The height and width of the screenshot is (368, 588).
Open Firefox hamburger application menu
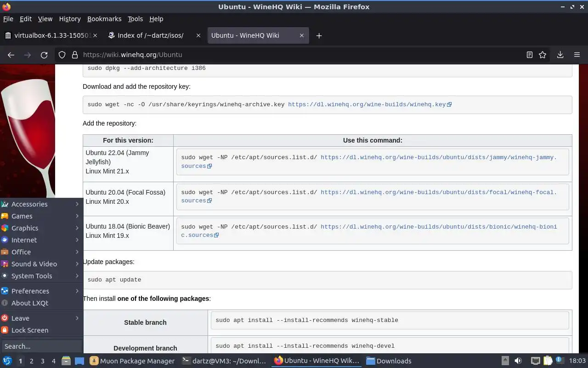pyautogui.click(x=577, y=55)
